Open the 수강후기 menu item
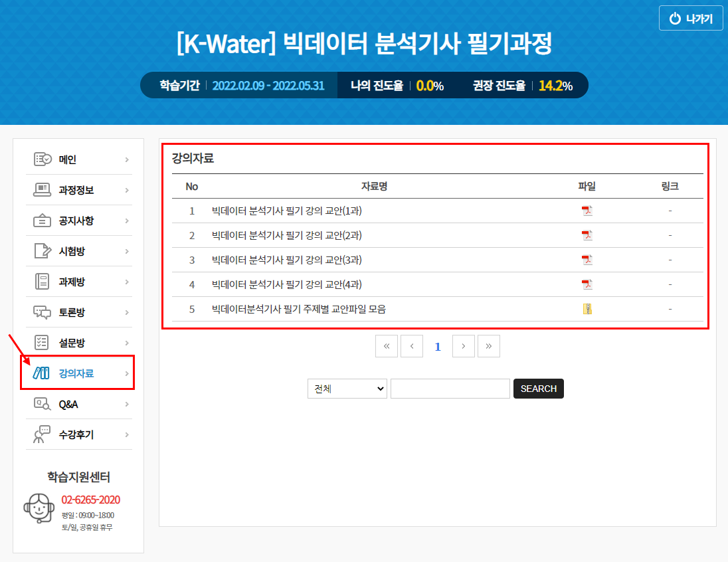Image resolution: width=728 pixels, height=562 pixels. 79,434
